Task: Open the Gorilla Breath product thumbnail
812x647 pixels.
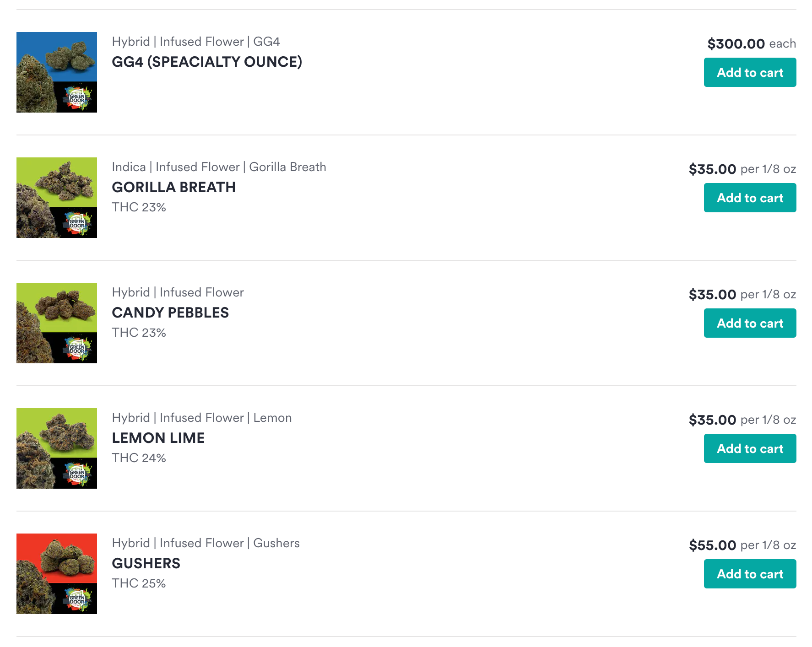Action: [x=57, y=198]
